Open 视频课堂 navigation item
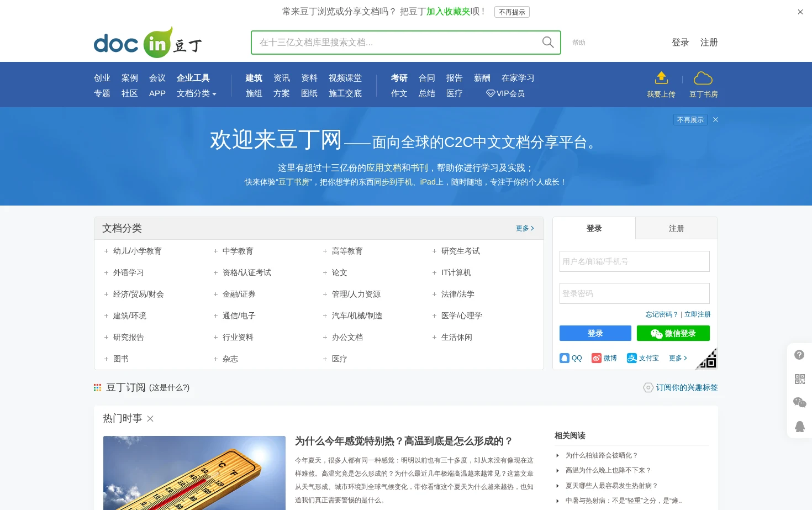This screenshot has width=812, height=510. point(345,78)
